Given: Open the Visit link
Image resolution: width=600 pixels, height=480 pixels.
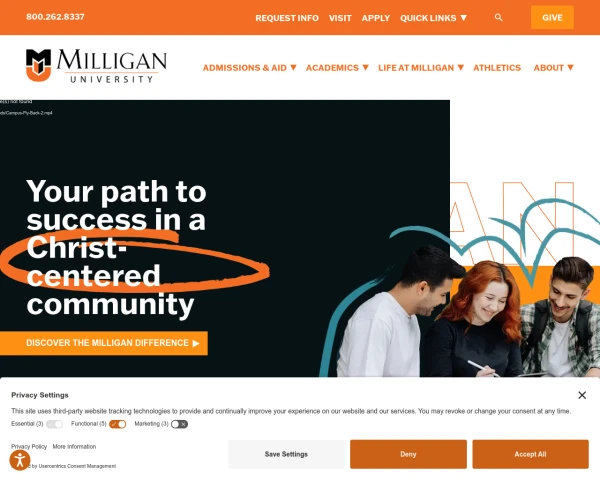Looking at the screenshot, I should tap(340, 18).
